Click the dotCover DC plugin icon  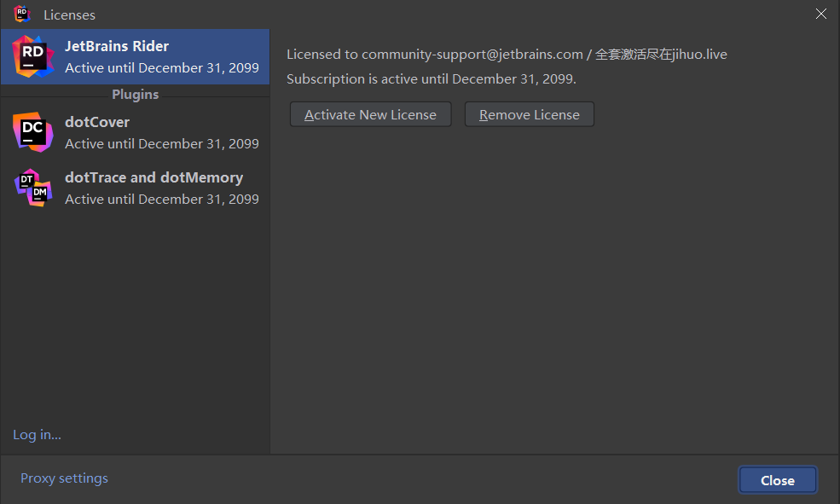click(33, 132)
